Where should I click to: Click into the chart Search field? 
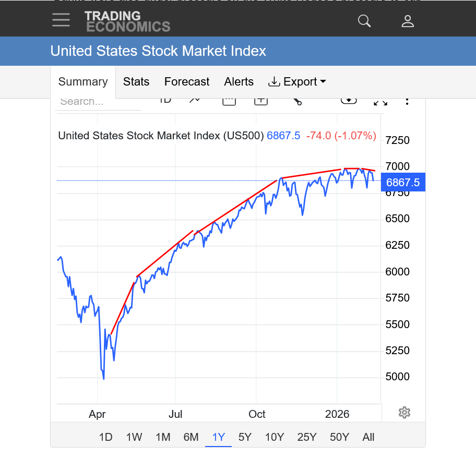[98, 102]
